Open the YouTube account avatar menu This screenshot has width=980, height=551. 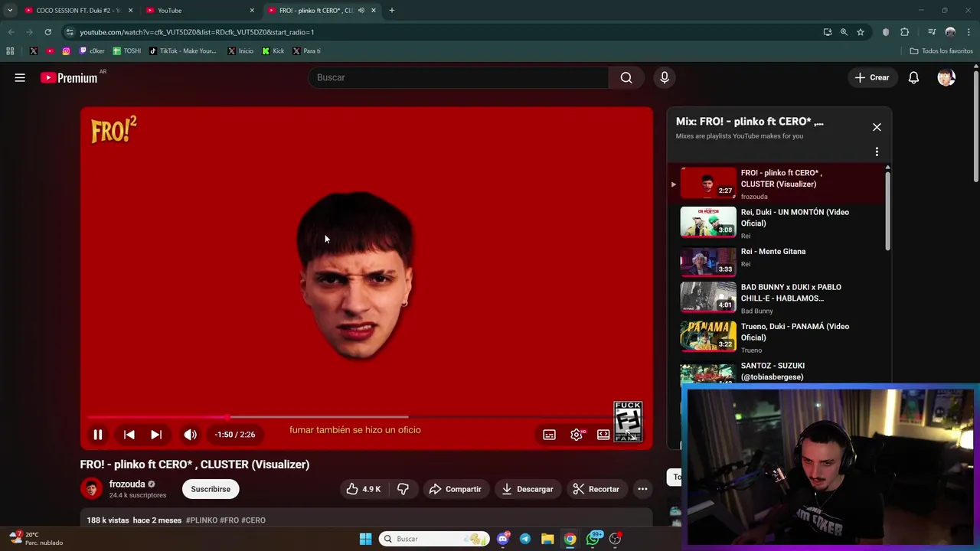click(x=946, y=77)
